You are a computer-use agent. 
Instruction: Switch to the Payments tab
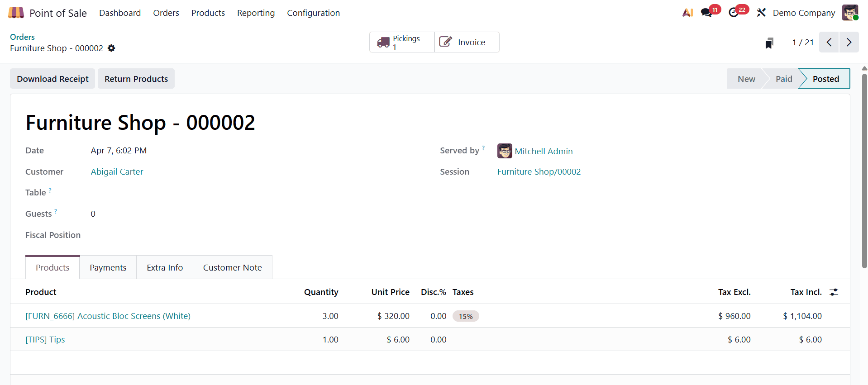pos(108,267)
